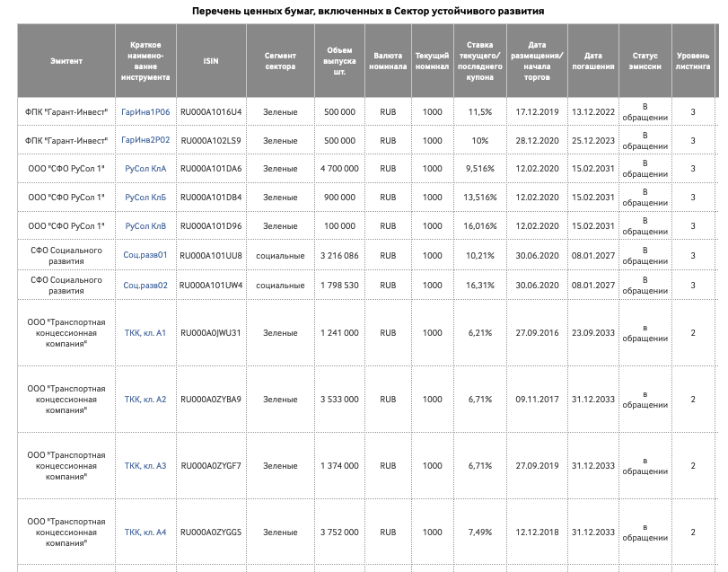Select the Текущий номинал column header

(432, 61)
